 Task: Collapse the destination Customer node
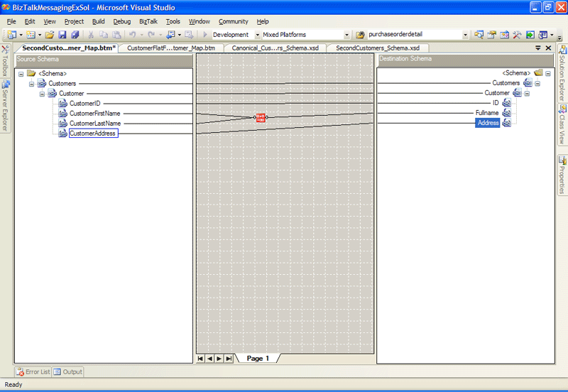tap(527, 94)
